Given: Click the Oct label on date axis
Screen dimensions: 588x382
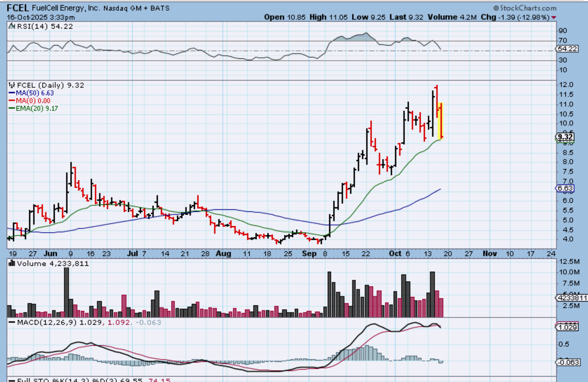Looking at the screenshot, I should 395,253.
